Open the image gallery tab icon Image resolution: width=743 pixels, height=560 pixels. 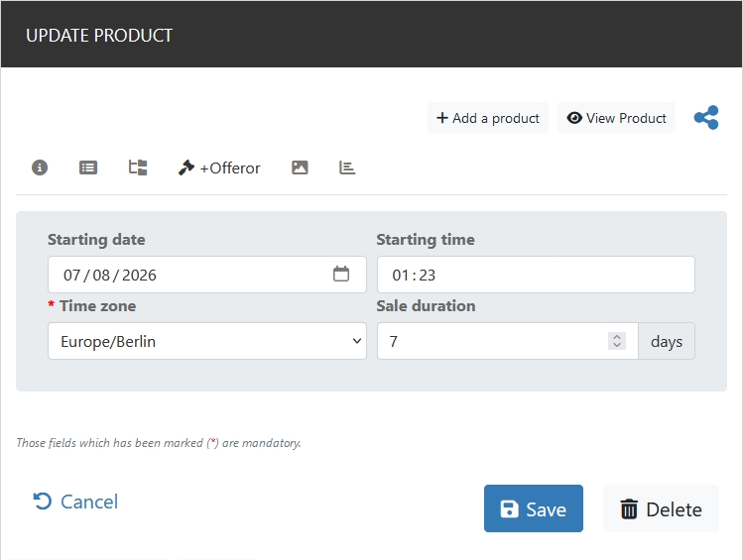[x=300, y=168]
